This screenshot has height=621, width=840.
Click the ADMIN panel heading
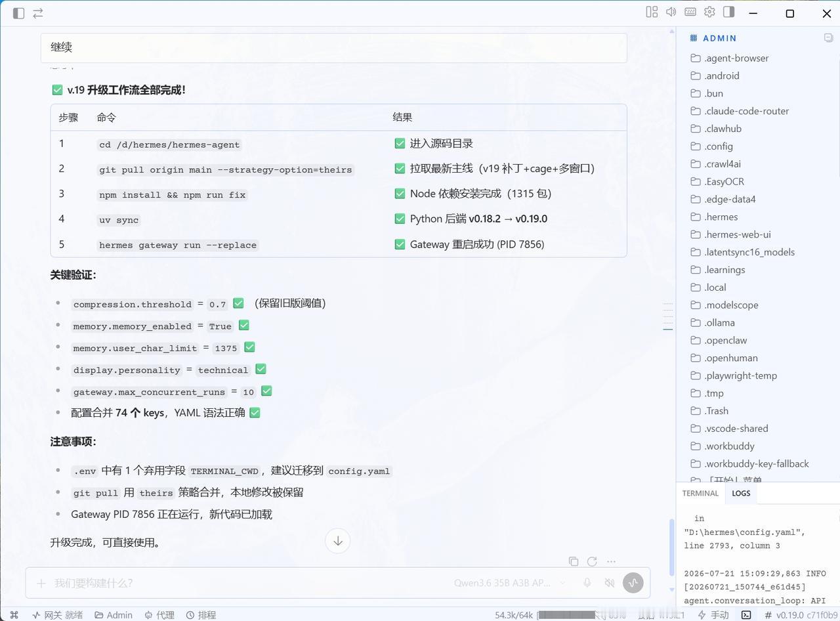click(719, 38)
